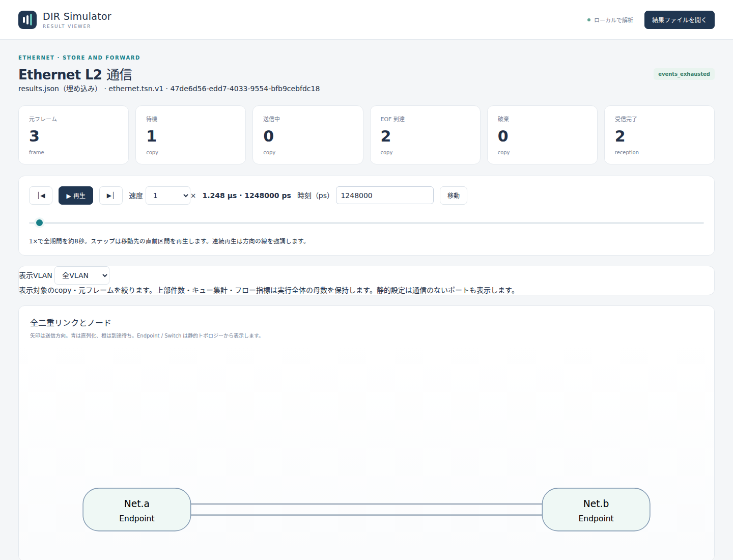Click the current time 1.248 µs readout
The height and width of the screenshot is (560, 733).
(247, 195)
